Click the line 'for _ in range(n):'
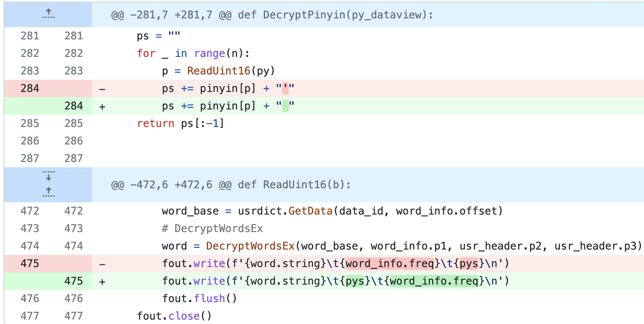Viewport: 644px width, 324px height. click(193, 53)
